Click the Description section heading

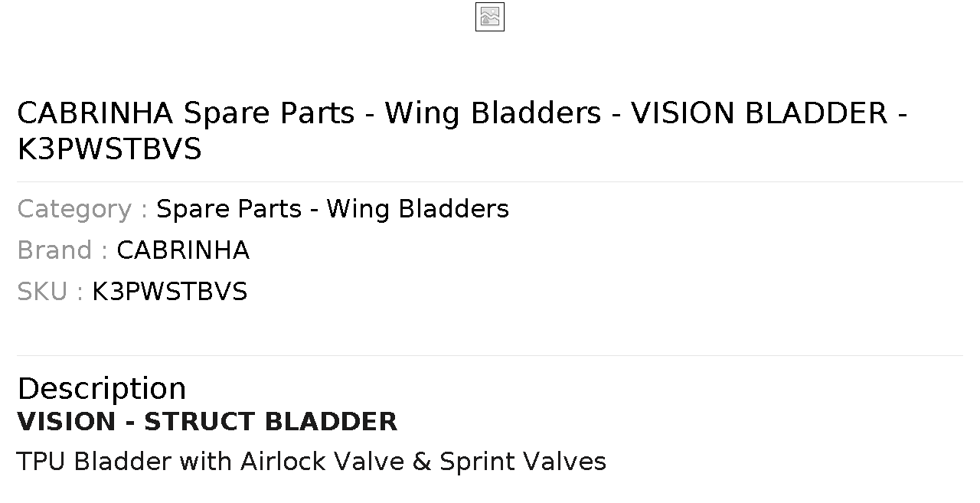tap(102, 389)
